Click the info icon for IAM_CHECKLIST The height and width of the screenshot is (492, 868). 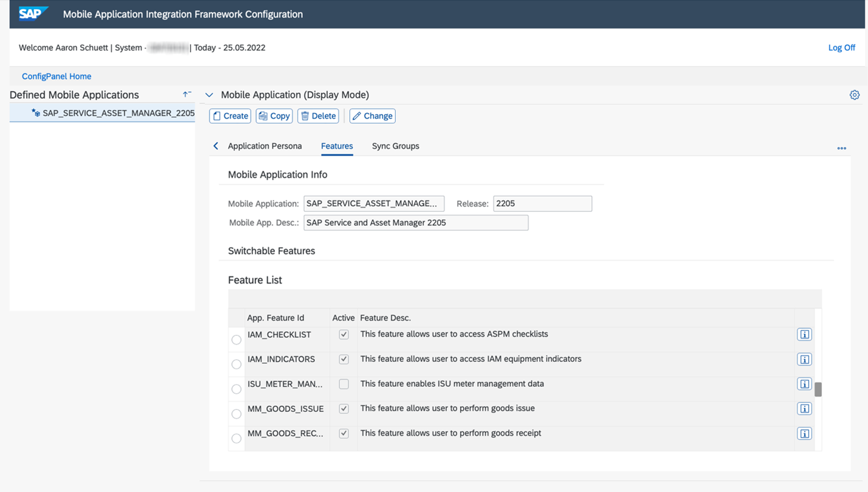804,335
